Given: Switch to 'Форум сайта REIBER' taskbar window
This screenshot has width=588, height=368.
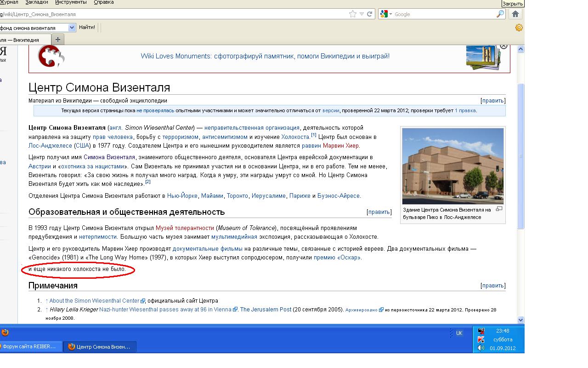Looking at the screenshot, I should pos(28,346).
